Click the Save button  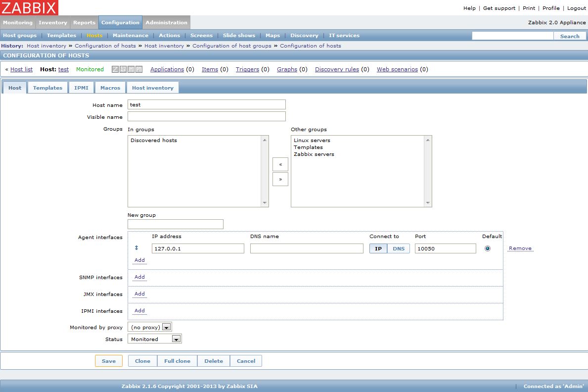[x=109, y=361]
